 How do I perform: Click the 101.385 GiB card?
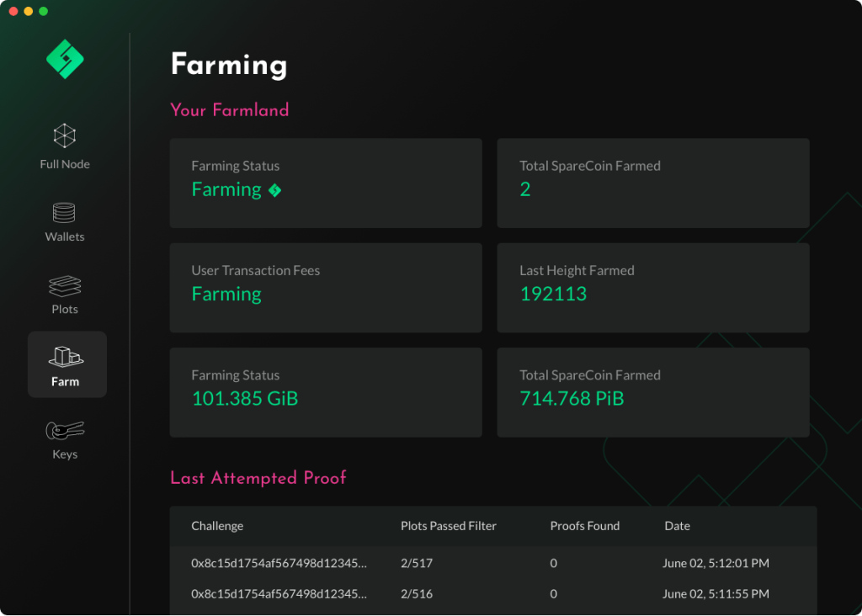pos(326,392)
